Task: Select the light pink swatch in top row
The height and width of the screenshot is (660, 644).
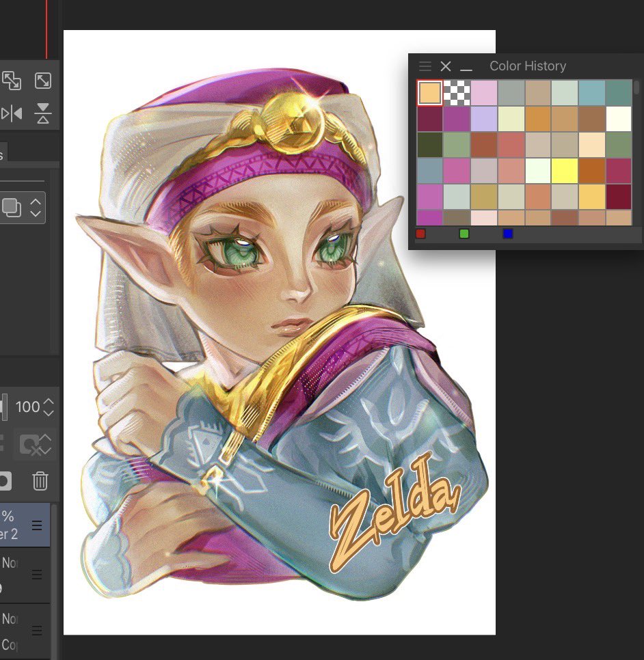Action: (x=483, y=93)
